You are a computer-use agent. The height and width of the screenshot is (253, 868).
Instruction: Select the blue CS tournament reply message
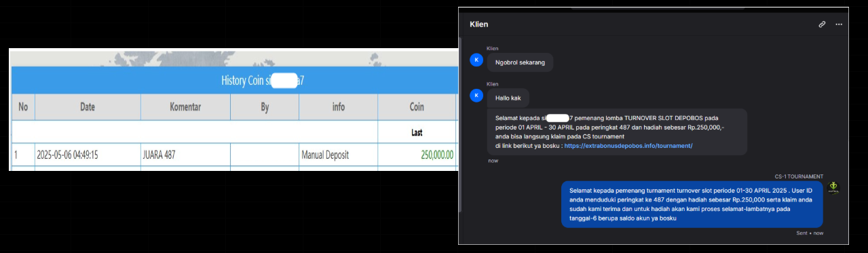tap(692, 204)
